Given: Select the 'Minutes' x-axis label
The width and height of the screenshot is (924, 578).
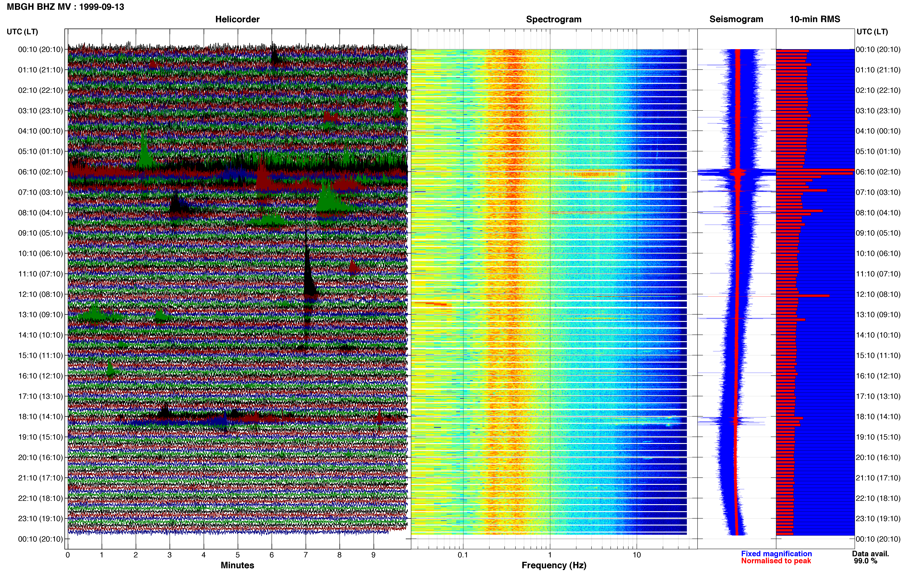Looking at the screenshot, I should coord(237,565).
